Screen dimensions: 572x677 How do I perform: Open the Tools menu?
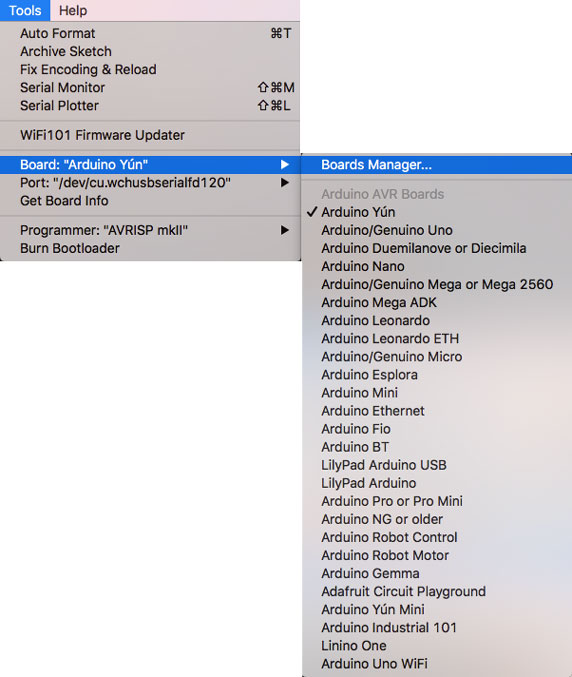(x=25, y=10)
